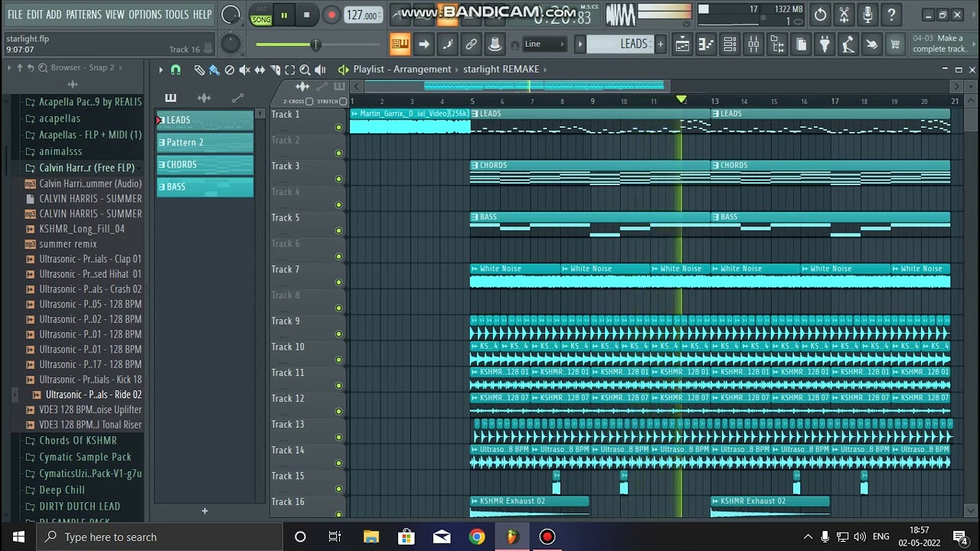
Task: Toggle playlist snap magnet icon
Action: tap(175, 70)
